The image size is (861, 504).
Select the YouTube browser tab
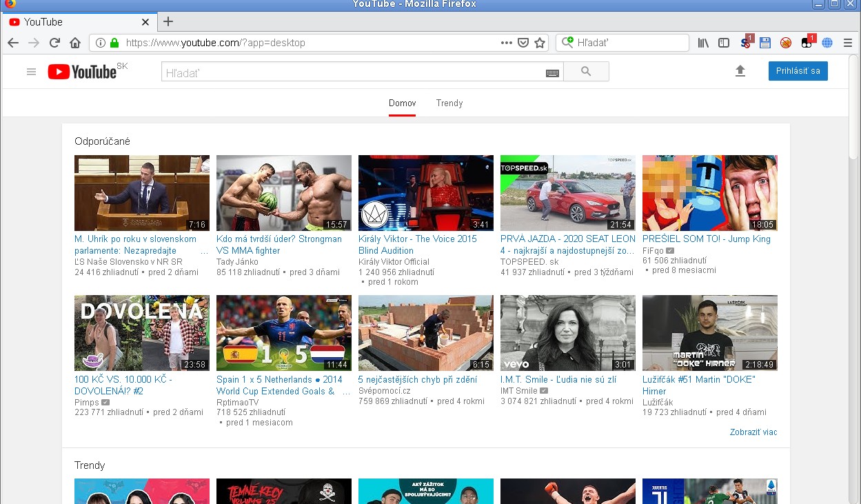click(79, 21)
